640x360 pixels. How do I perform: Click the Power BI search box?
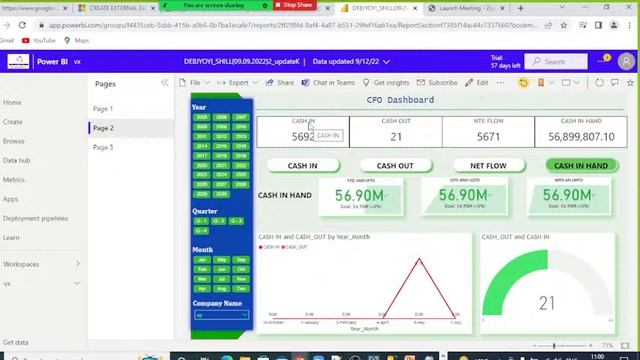click(556, 62)
